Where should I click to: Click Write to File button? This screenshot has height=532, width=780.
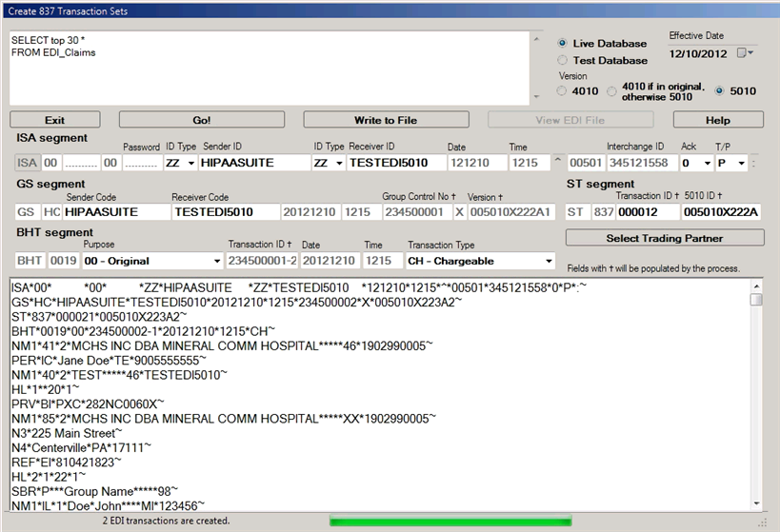(386, 120)
